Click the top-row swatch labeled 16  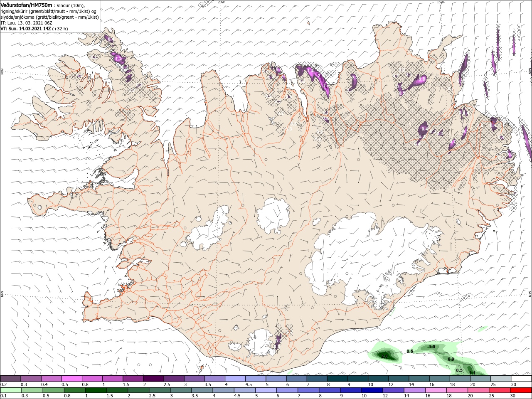tap(440, 378)
